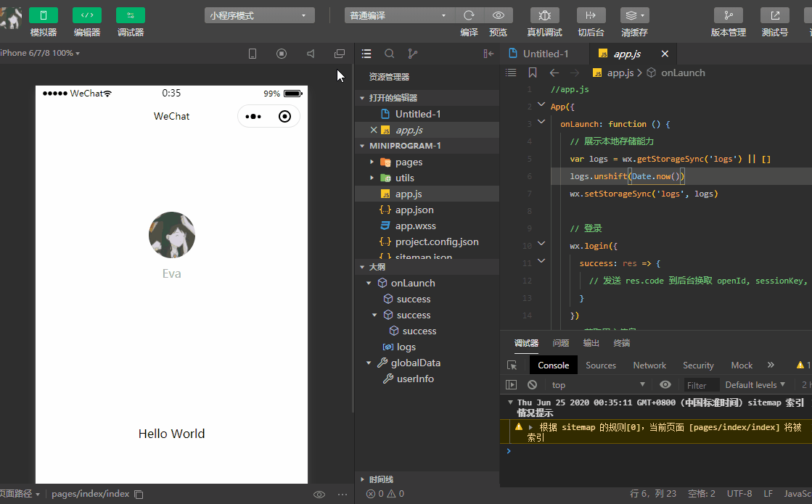The width and height of the screenshot is (812, 504).
Task: Toggle the 模拟器 simulator panel button
Action: pyautogui.click(x=44, y=15)
